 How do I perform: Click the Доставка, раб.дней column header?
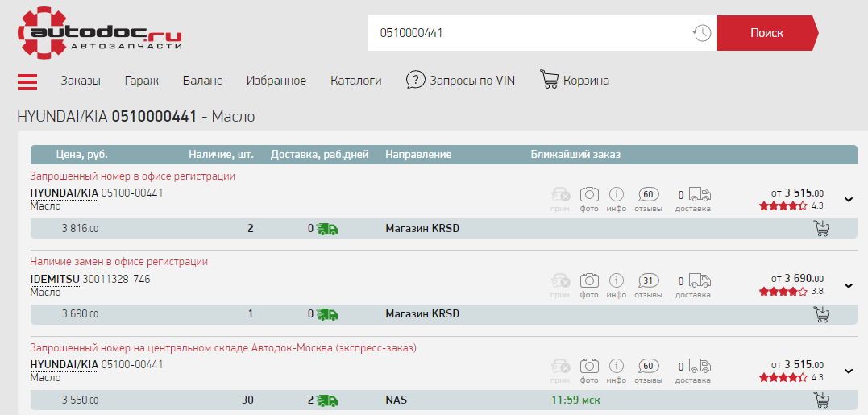click(319, 155)
